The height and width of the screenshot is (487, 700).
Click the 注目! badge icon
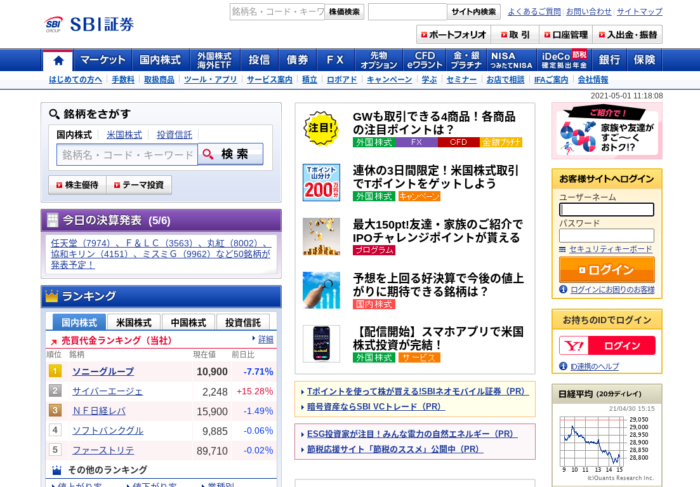321,128
